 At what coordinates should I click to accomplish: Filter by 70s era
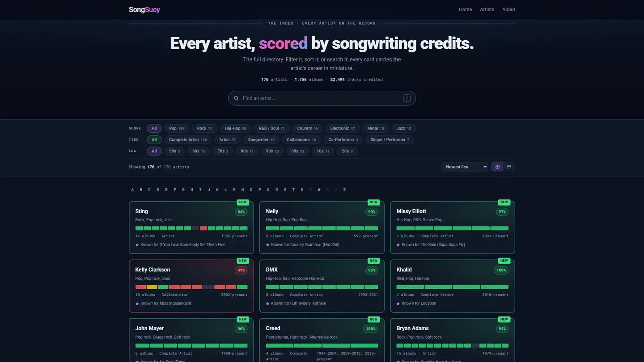click(x=223, y=151)
